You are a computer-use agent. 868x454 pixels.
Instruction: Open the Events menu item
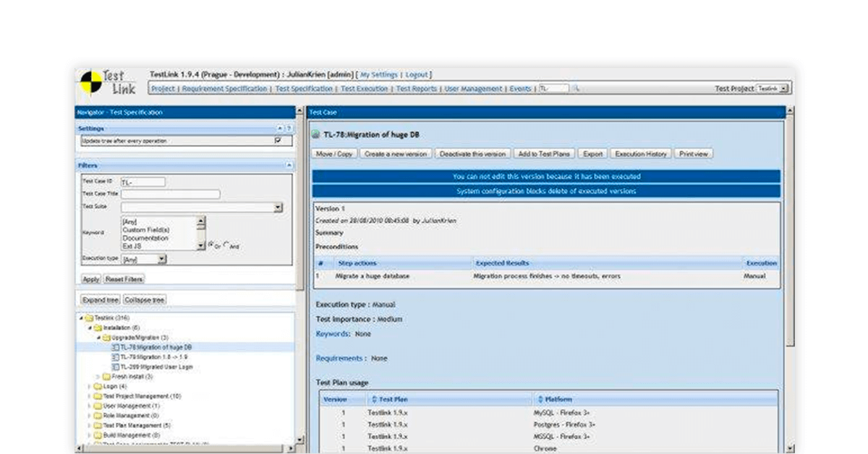coord(521,88)
